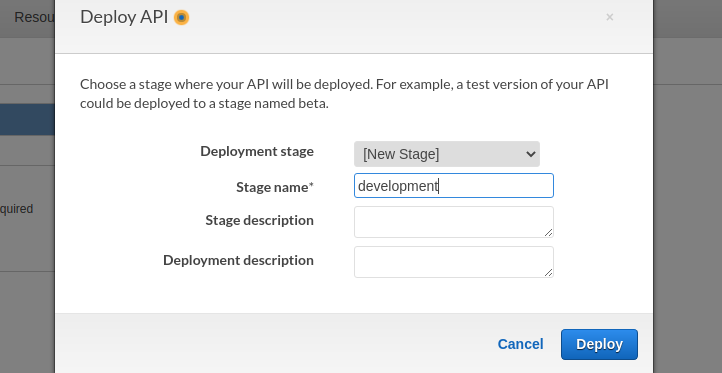
Task: Click the Stage name* label
Action: click(x=275, y=187)
